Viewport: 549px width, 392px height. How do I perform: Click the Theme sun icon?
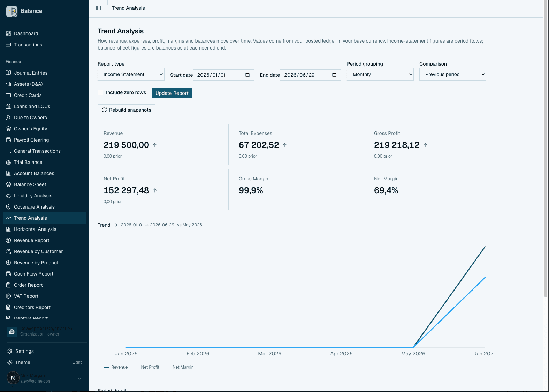click(10, 362)
